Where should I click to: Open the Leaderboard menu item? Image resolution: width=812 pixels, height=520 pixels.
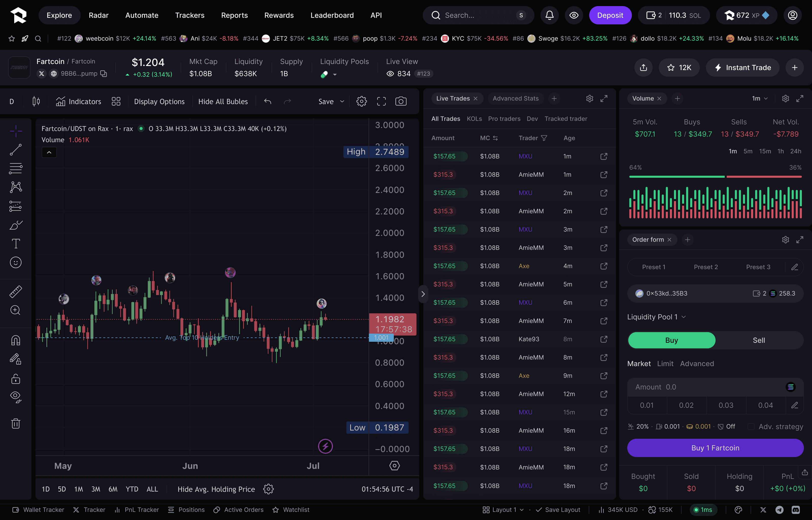coord(332,15)
